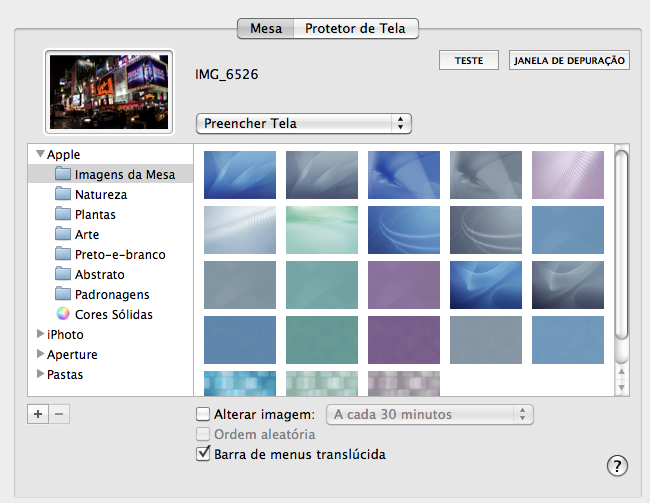
Task: Pick the deep blue swirl wallpaper, third row
Action: tap(486, 285)
